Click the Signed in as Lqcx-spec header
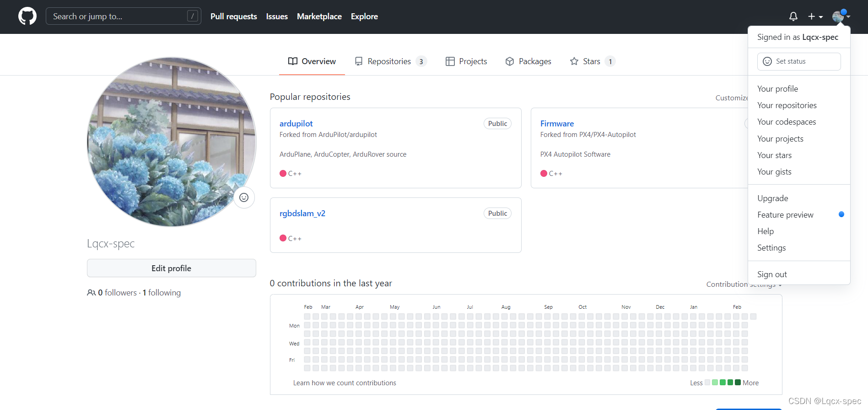 798,37
